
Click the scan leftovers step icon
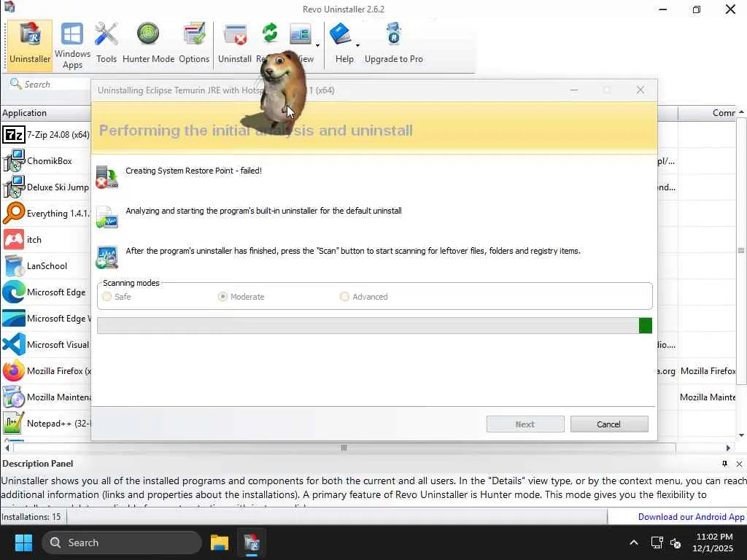107,257
